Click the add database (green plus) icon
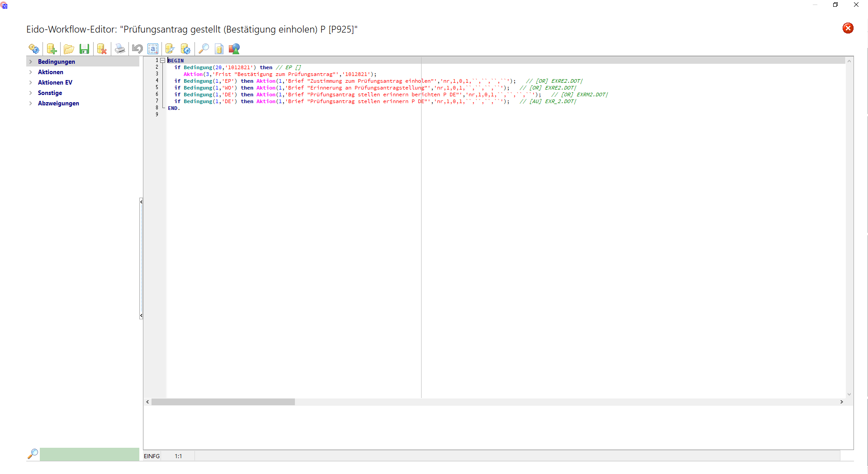The image size is (868, 474). 52,49
